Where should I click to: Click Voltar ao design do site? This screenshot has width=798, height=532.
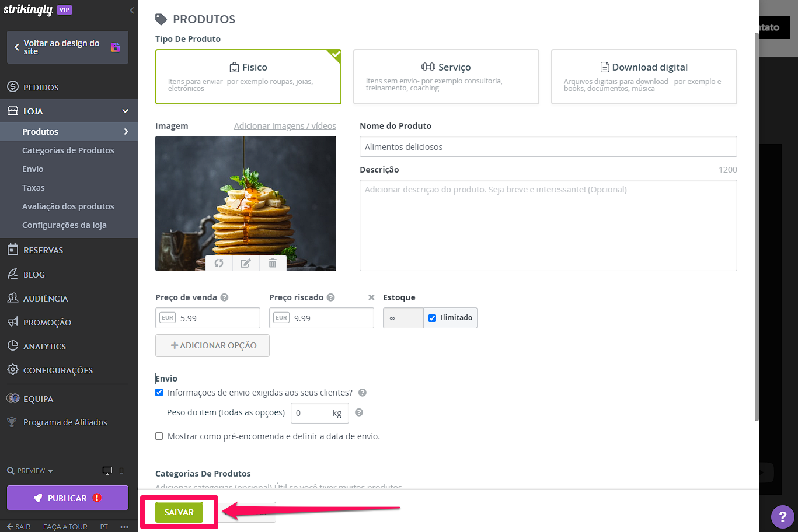point(68,47)
